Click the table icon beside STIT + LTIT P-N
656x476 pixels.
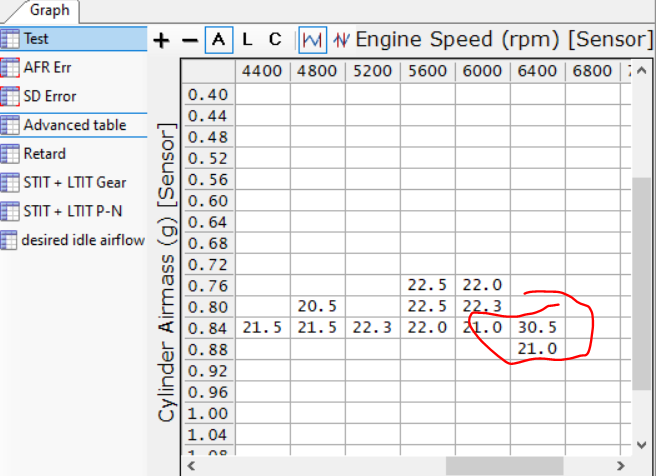[x=10, y=211]
